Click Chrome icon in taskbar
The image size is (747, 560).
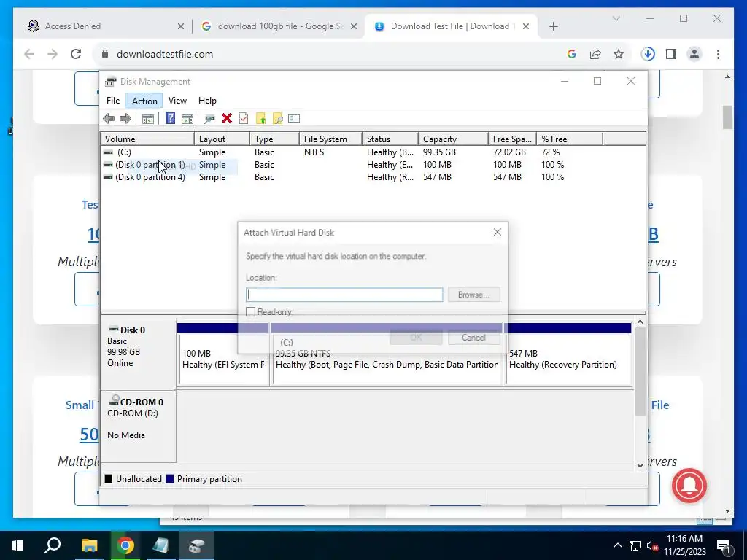[125, 545]
